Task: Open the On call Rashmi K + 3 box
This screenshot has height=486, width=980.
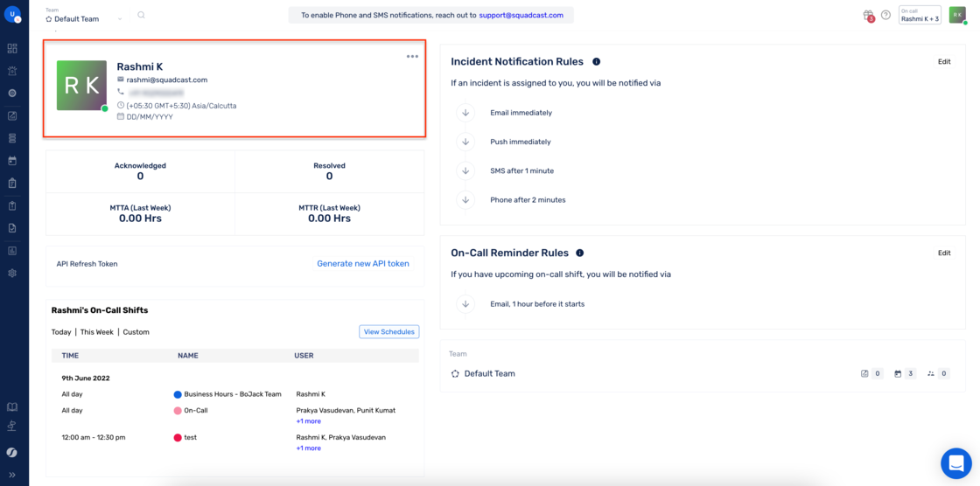Action: coord(920,15)
